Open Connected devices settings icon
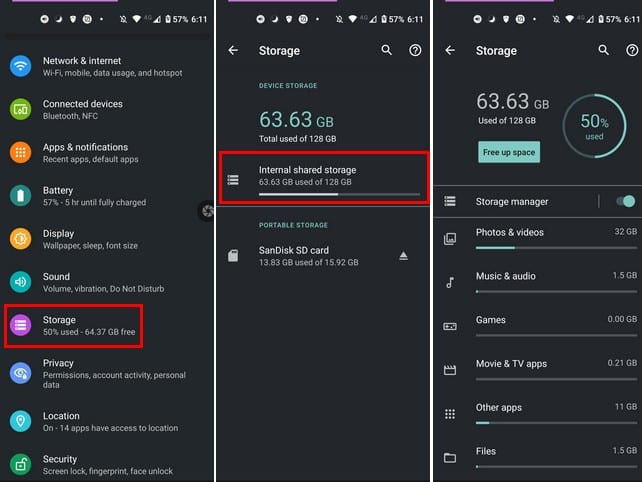This screenshot has height=482, width=642. pos(21,109)
